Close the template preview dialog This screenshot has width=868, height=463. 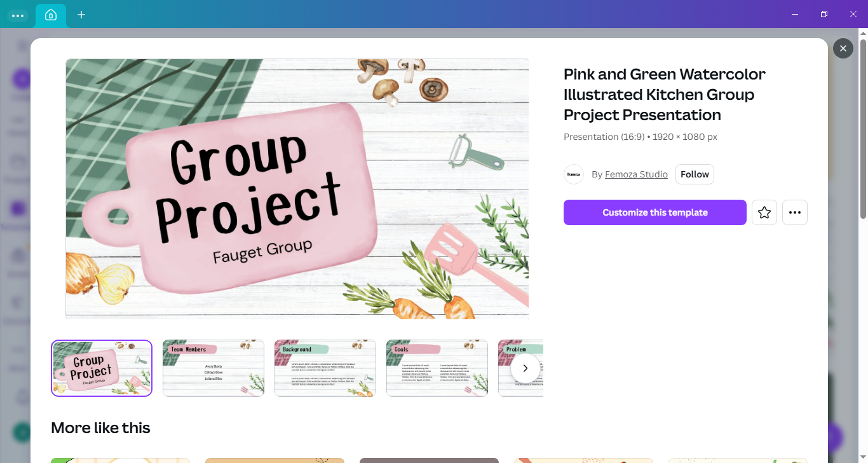click(x=843, y=48)
